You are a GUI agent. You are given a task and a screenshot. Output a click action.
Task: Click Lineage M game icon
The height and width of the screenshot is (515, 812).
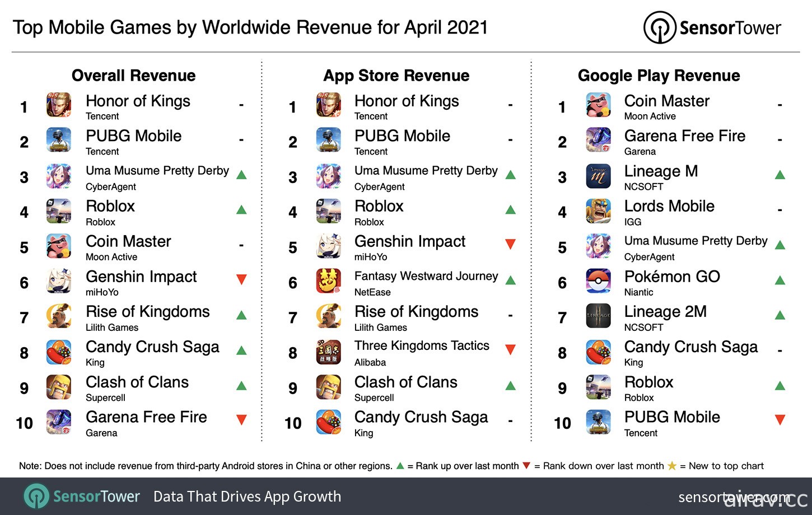[599, 176]
